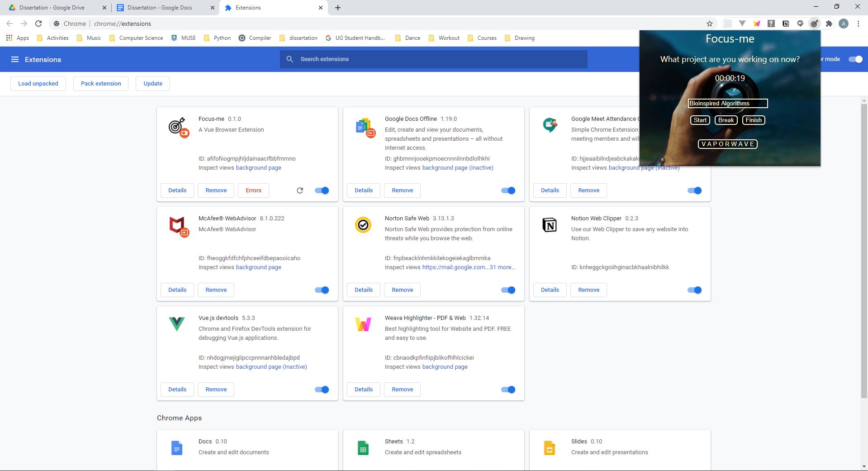Reload the page with the refresh button

pyautogui.click(x=38, y=24)
